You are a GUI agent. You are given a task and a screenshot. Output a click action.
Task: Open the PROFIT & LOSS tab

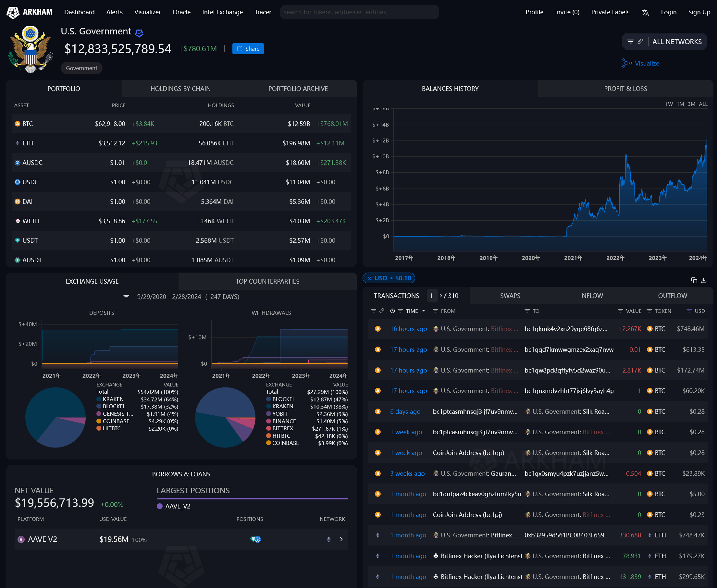click(625, 88)
